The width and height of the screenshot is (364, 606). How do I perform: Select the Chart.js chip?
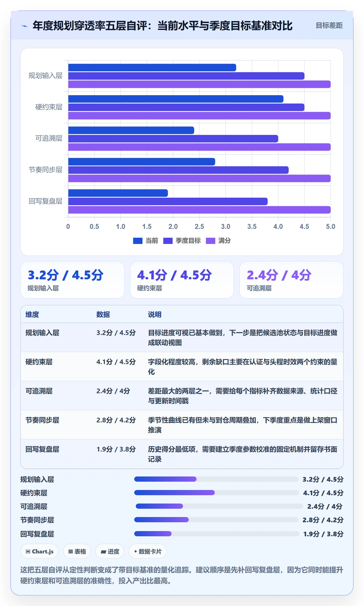coord(40,551)
